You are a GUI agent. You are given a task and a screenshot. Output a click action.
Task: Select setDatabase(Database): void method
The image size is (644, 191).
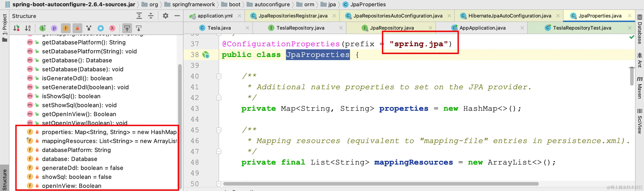(83, 69)
